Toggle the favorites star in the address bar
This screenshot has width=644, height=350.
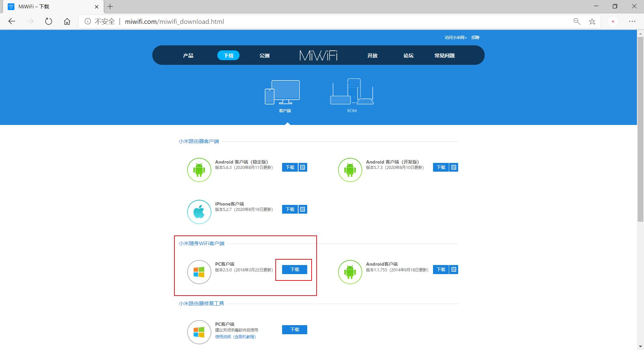(592, 21)
